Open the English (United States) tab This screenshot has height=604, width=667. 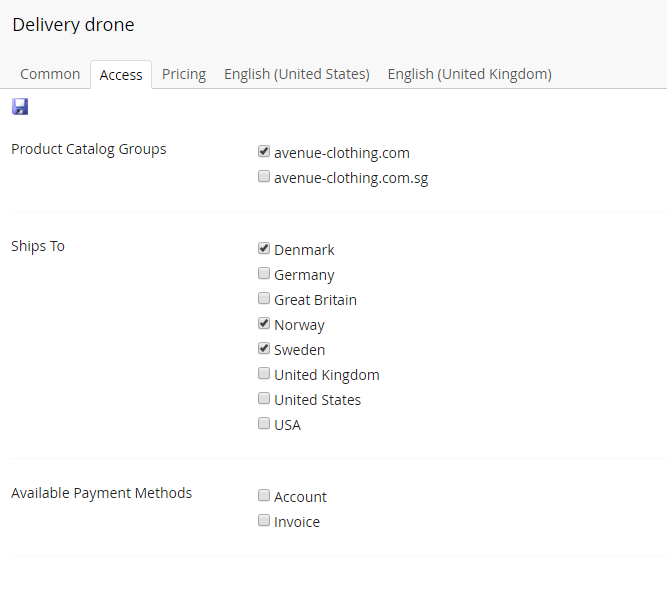point(296,74)
